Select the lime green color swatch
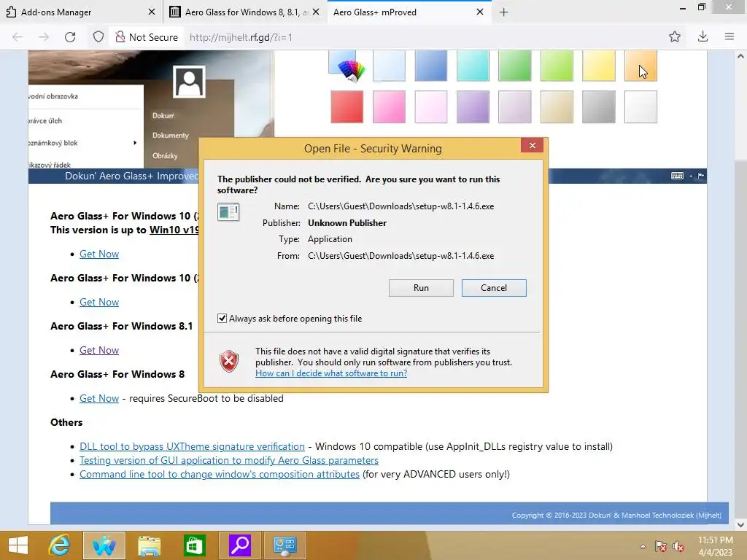Viewport: 747px width, 560px height. (x=557, y=66)
